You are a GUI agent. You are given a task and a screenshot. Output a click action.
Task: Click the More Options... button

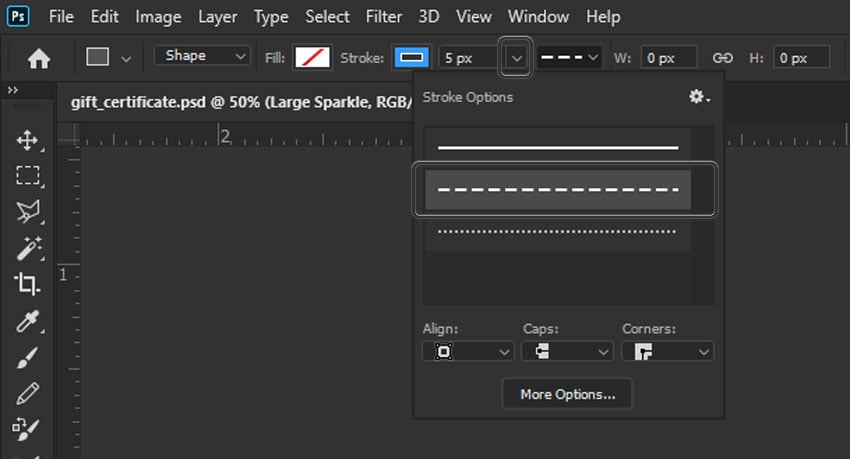coord(568,394)
